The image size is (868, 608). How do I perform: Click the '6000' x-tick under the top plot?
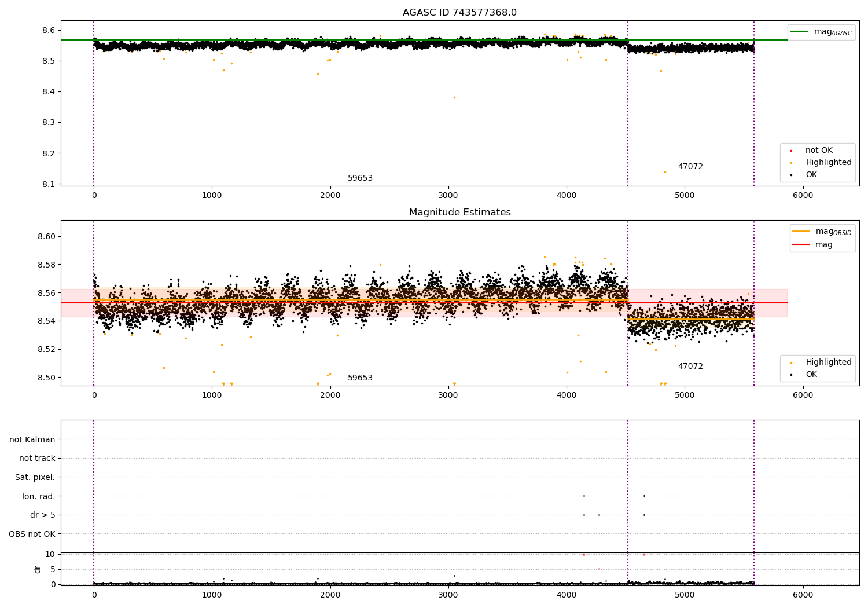(803, 196)
